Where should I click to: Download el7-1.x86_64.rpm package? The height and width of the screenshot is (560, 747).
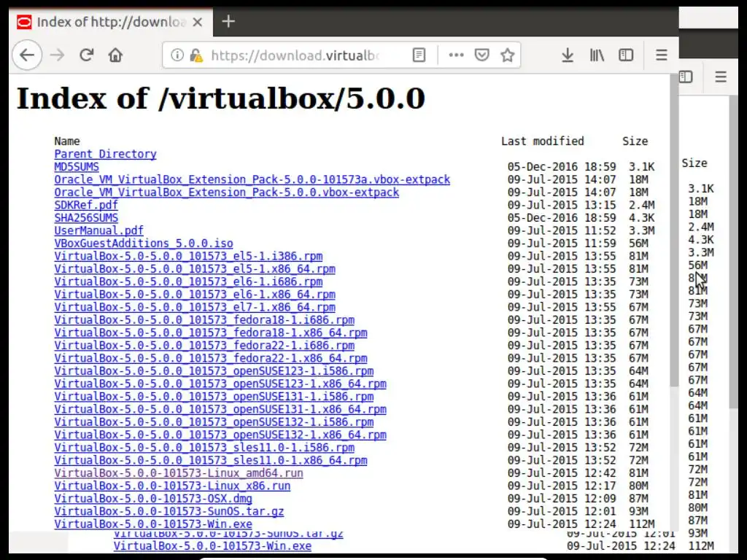195,307
